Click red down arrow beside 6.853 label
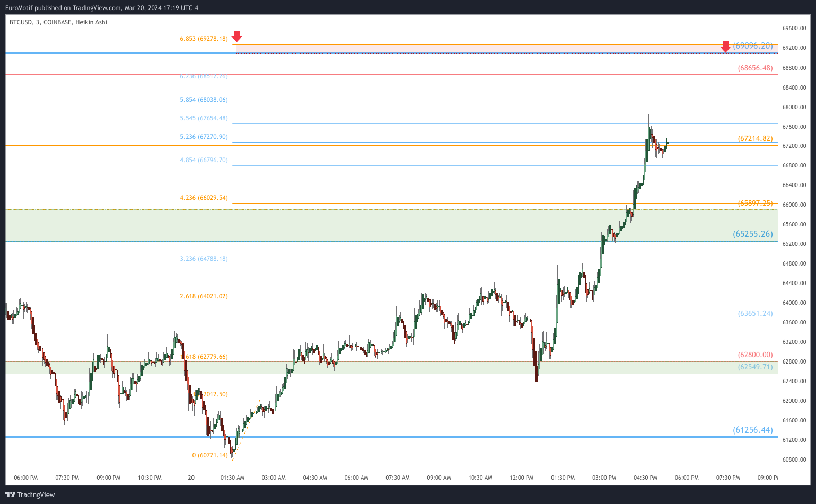Viewport: 816px width, 504px height. click(237, 36)
